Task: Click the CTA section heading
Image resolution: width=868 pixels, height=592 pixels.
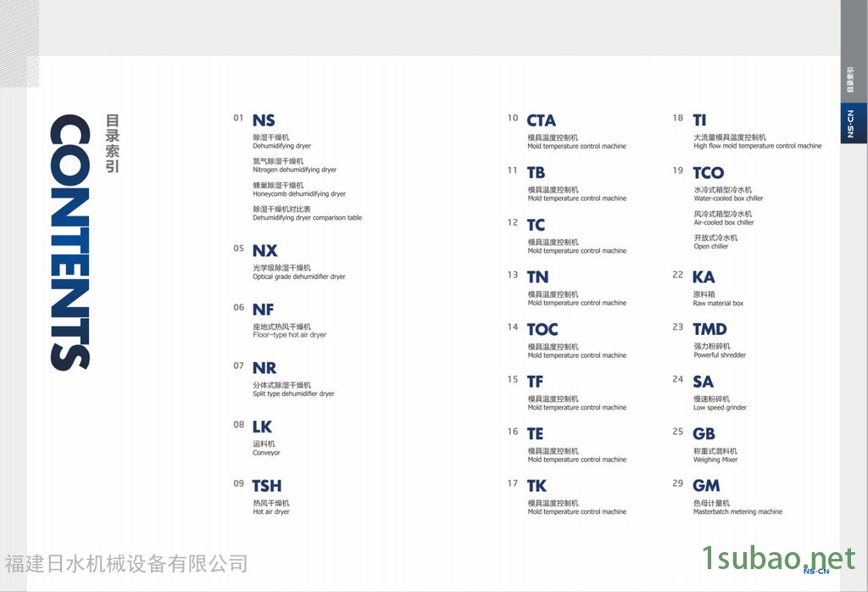Action: [x=541, y=120]
